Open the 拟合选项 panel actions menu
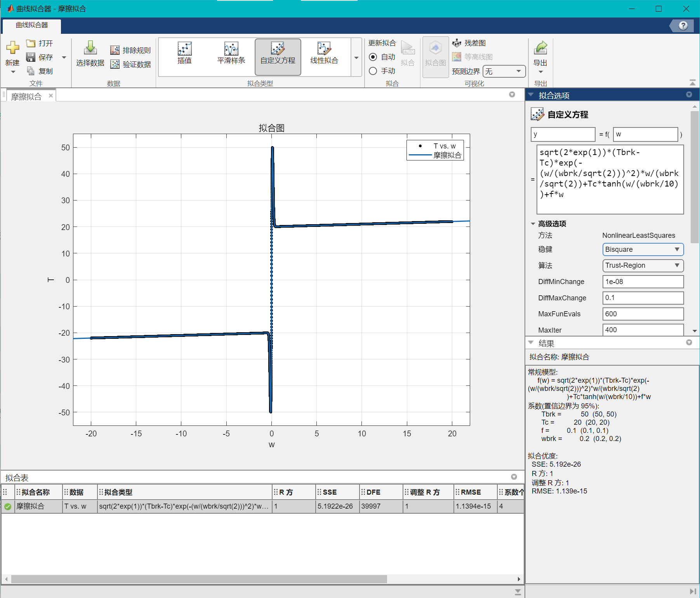Viewport: 700px width, 598px height. 689,94
